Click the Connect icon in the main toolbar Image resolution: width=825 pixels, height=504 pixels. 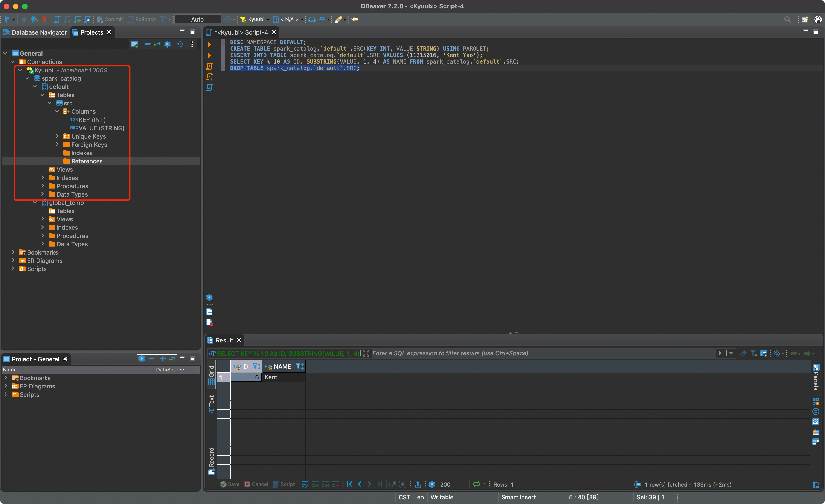pyautogui.click(x=23, y=19)
